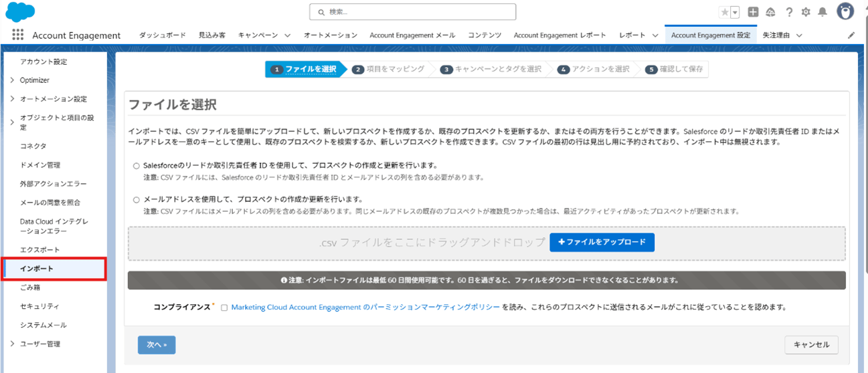The width and height of the screenshot is (868, 373).
Task: Select the メールアドレスを使用 radio option
Action: pos(137,199)
